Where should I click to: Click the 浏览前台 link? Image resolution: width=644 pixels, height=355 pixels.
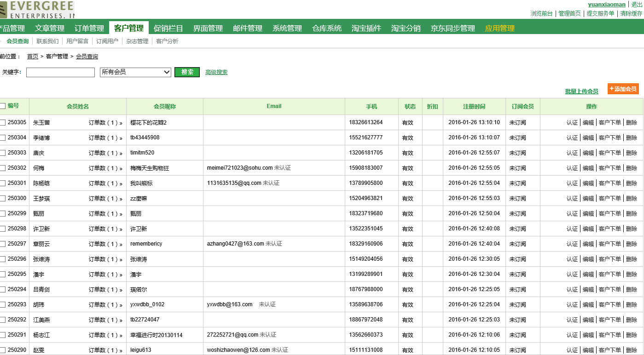click(541, 14)
